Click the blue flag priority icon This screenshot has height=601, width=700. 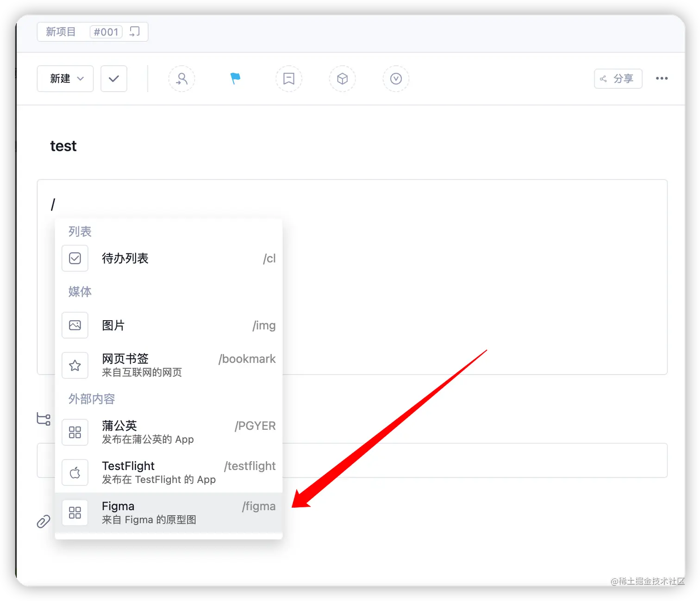pyautogui.click(x=235, y=79)
